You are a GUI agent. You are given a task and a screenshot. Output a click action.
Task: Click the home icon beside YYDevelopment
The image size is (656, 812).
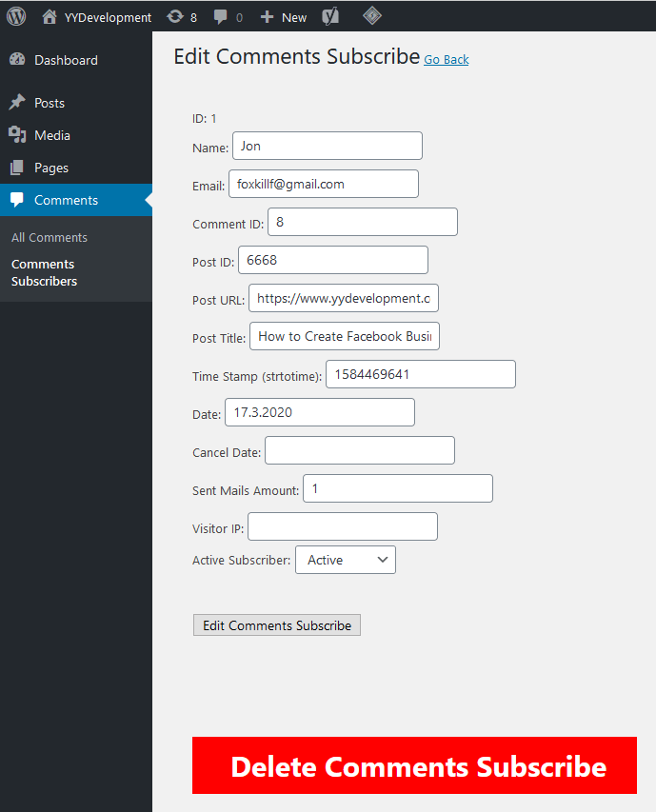[50, 17]
